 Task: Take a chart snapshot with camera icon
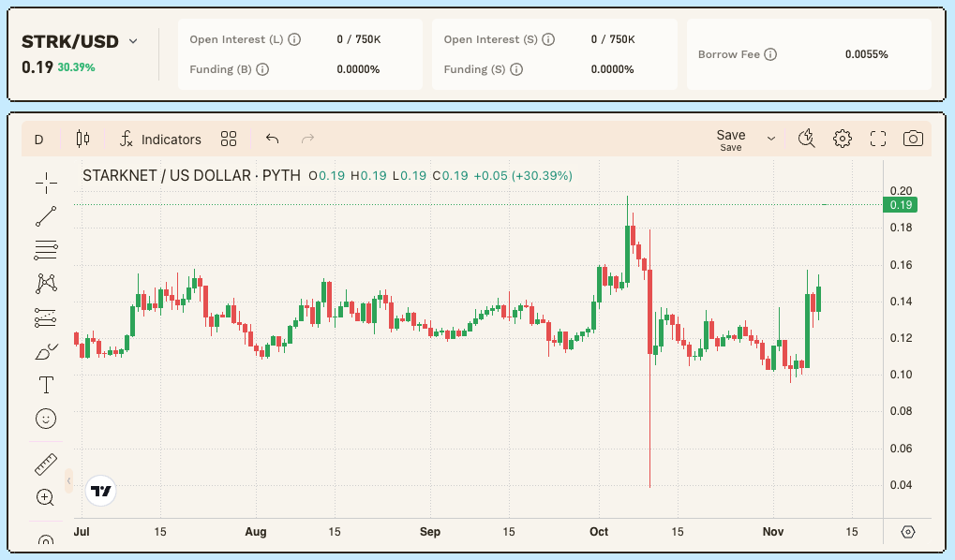click(913, 139)
